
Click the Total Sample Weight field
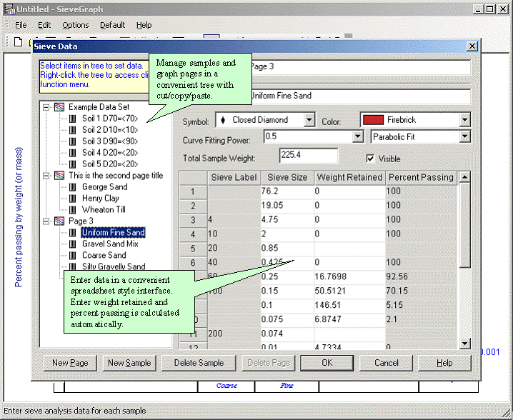[309, 156]
